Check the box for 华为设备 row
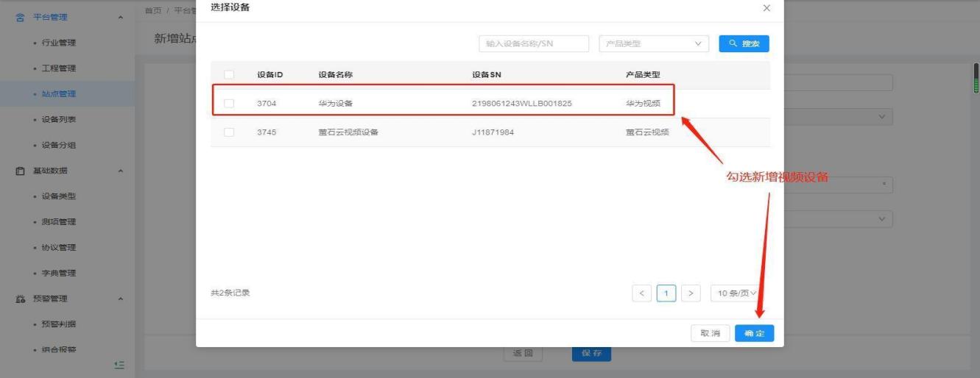The height and width of the screenshot is (378, 980). click(229, 104)
